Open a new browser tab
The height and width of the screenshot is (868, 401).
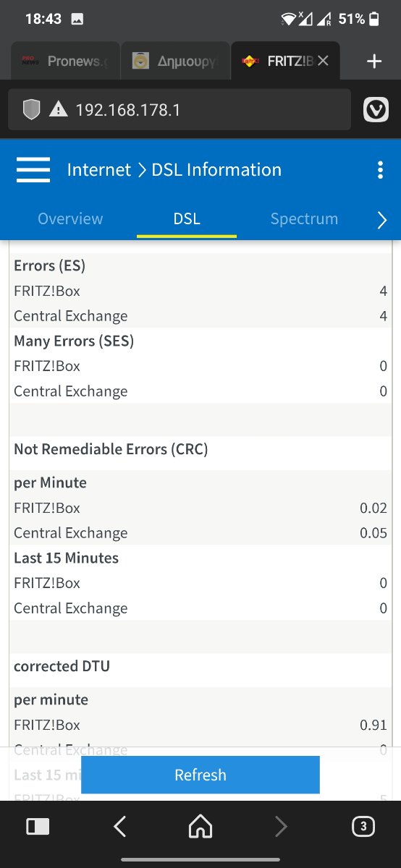click(374, 61)
